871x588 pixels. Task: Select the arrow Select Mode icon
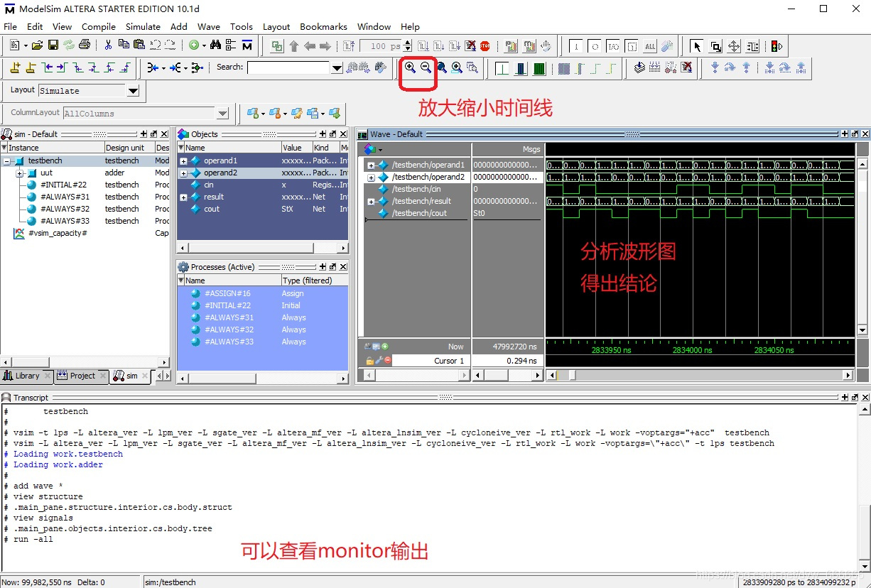(696, 46)
